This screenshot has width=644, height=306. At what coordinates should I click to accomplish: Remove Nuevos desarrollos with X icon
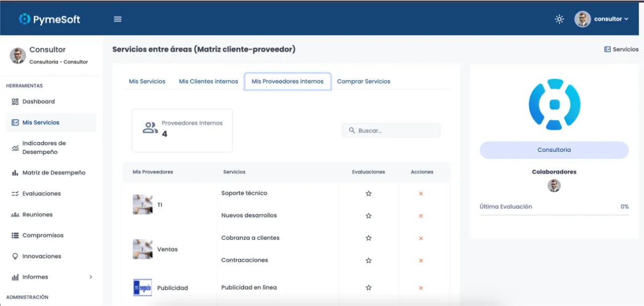[x=421, y=216]
